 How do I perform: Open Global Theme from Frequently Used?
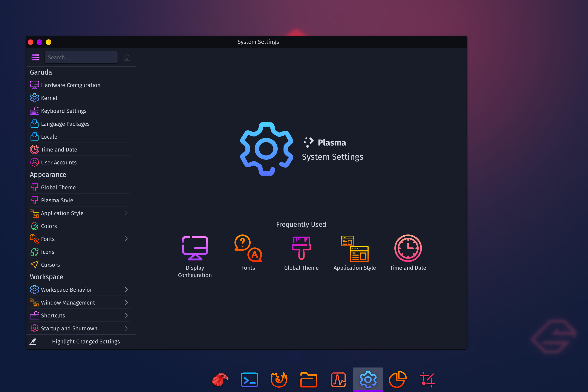(301, 253)
